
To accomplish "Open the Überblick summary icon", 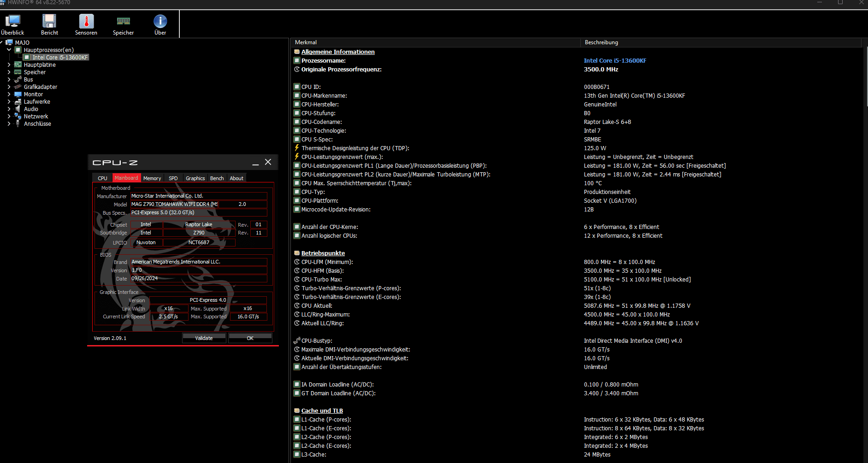I will point(13,21).
